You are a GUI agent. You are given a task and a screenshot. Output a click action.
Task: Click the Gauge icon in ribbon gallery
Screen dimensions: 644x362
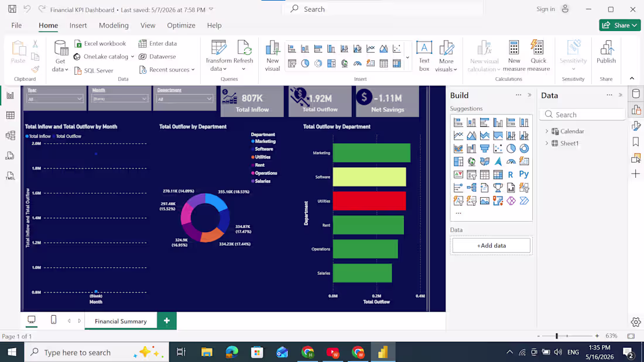357,63
